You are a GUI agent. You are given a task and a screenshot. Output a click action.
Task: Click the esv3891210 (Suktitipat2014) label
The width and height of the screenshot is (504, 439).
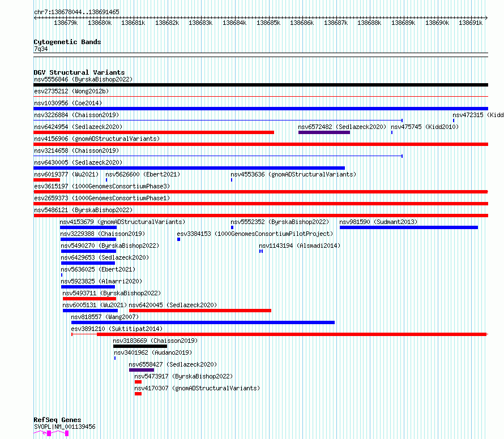click(117, 329)
